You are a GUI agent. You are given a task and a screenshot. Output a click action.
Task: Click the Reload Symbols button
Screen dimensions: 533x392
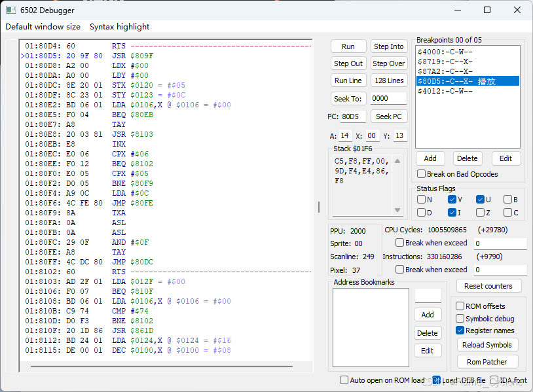tap(487, 345)
